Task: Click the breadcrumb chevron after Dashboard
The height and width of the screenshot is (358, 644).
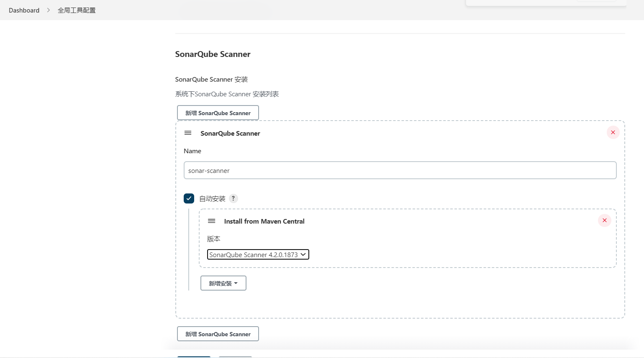Action: pos(49,10)
